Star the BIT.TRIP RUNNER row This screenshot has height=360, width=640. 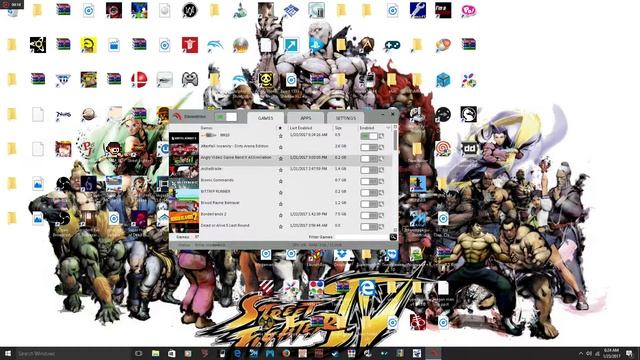tap(280, 193)
